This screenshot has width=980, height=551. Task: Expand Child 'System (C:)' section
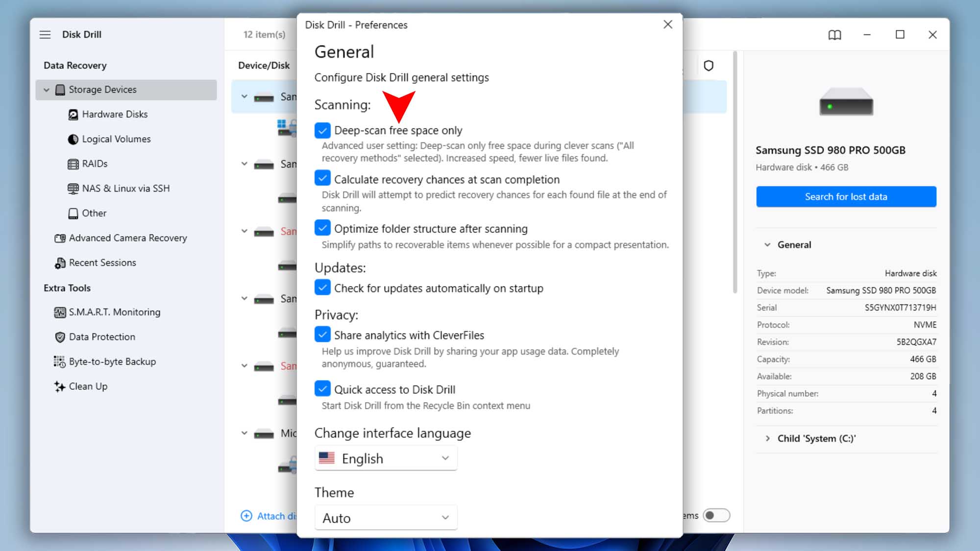(x=767, y=438)
